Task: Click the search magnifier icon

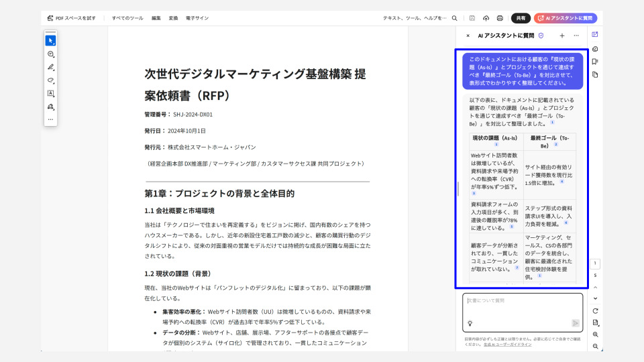Action: point(455,18)
